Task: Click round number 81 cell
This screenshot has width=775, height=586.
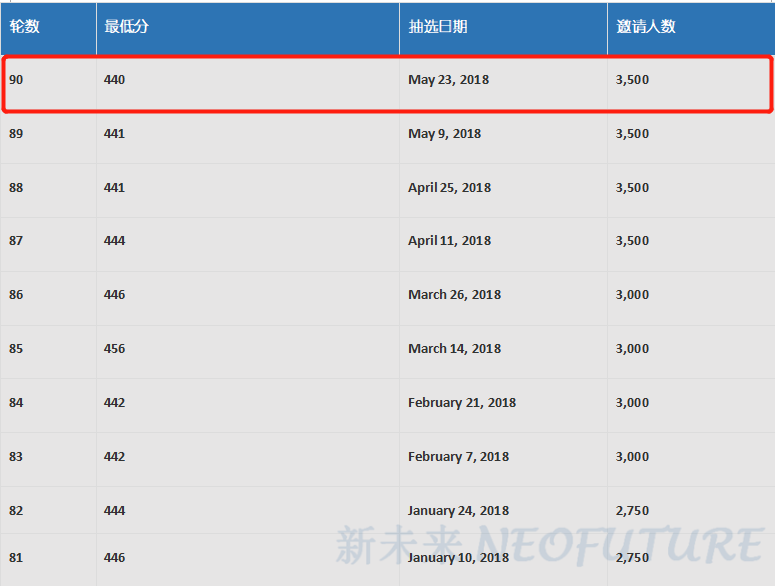Action: click(17, 558)
